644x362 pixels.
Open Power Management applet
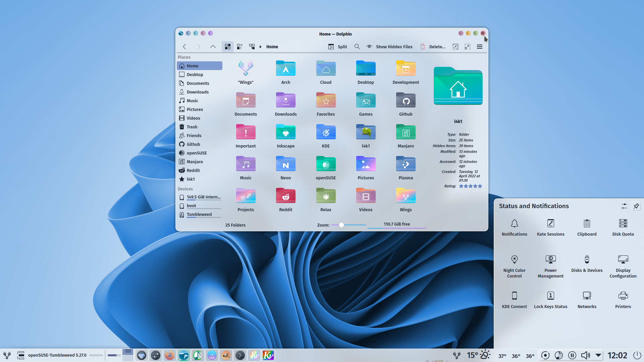pos(551,266)
